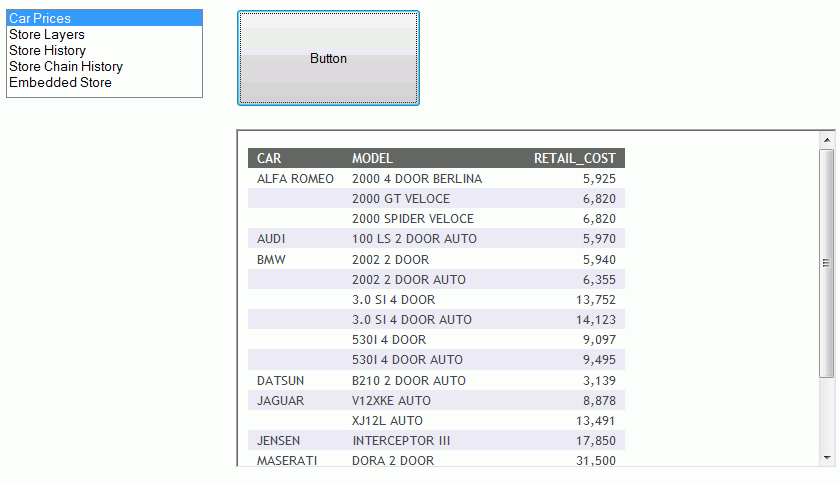This screenshot has height=482, width=840.
Task: Click the scrollbar up arrow in report
Action: (x=827, y=140)
